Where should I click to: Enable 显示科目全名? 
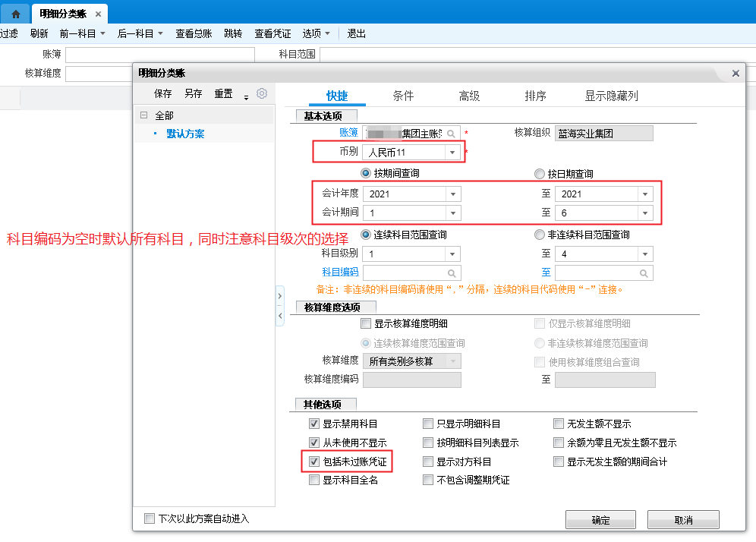[314, 480]
